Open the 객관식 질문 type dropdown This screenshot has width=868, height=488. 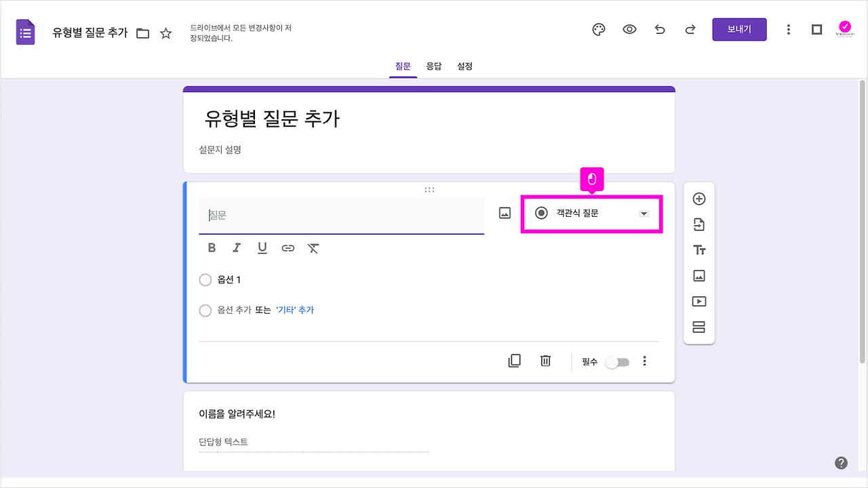pos(591,213)
